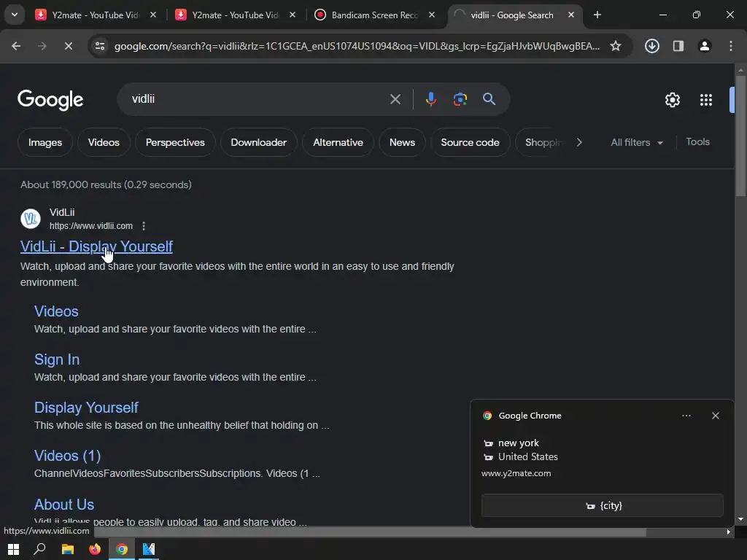Select the Downloader filter chip
The image size is (747, 560).
259,142
